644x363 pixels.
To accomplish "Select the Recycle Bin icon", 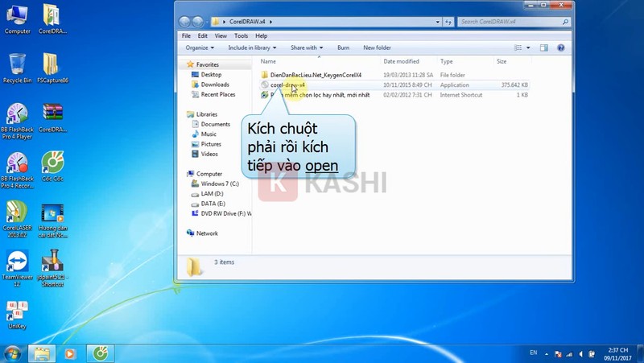I will point(17,68).
